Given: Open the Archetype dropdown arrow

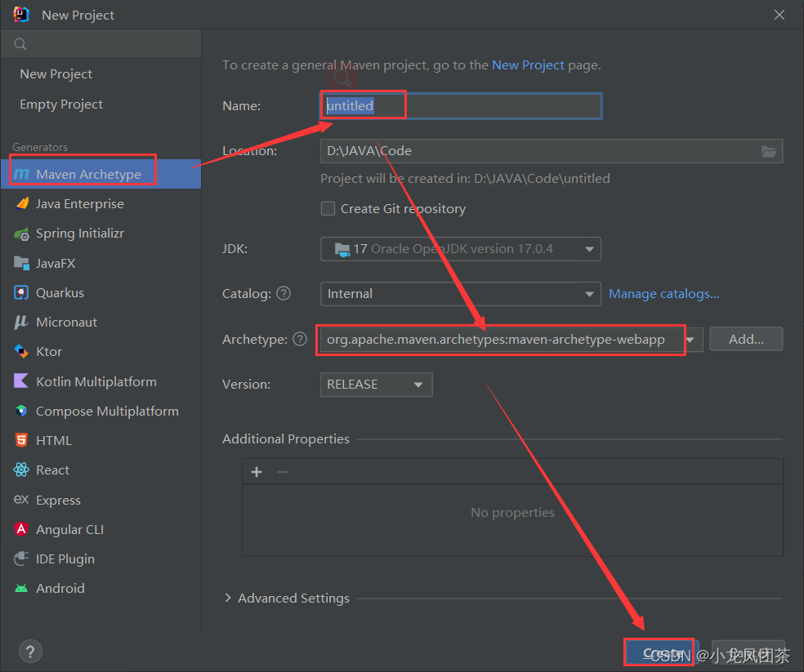Looking at the screenshot, I should [x=690, y=340].
